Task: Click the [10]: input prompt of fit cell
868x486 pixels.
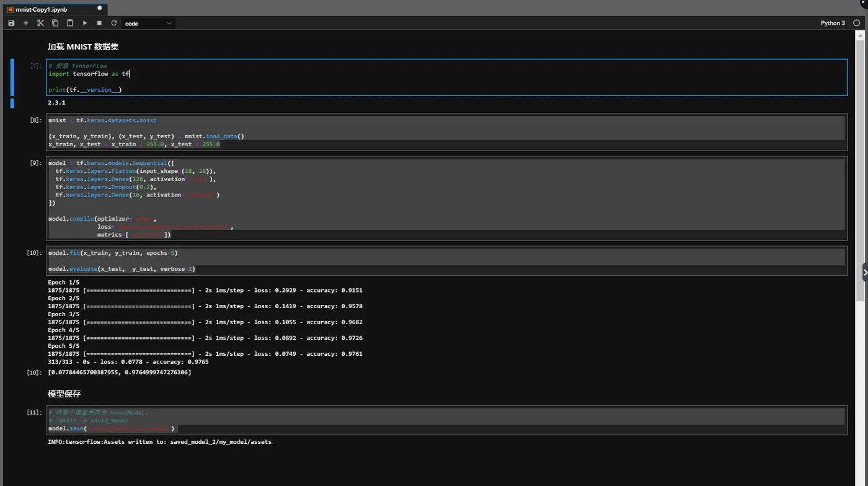Action: click(x=34, y=253)
